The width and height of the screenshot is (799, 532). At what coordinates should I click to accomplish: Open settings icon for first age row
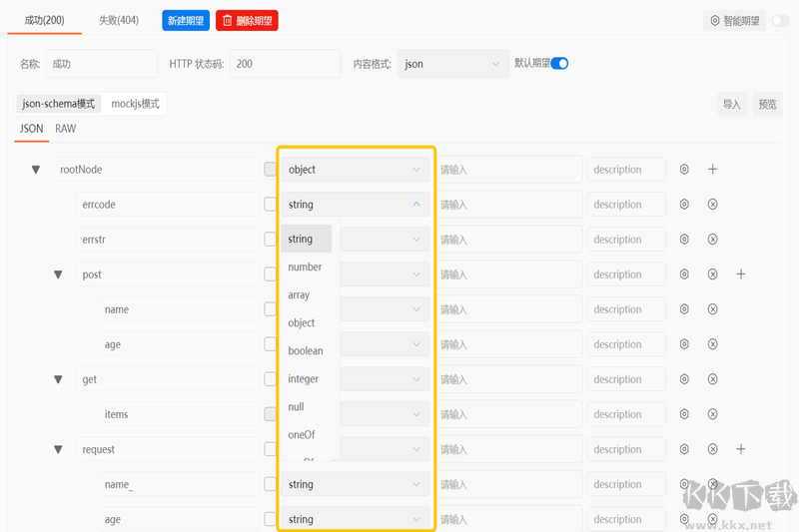pos(684,344)
